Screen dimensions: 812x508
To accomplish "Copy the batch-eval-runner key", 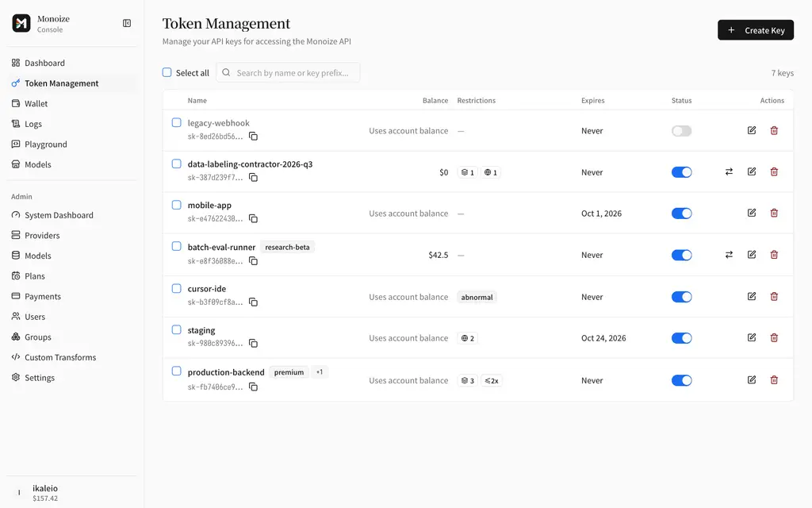I will pyautogui.click(x=253, y=260).
